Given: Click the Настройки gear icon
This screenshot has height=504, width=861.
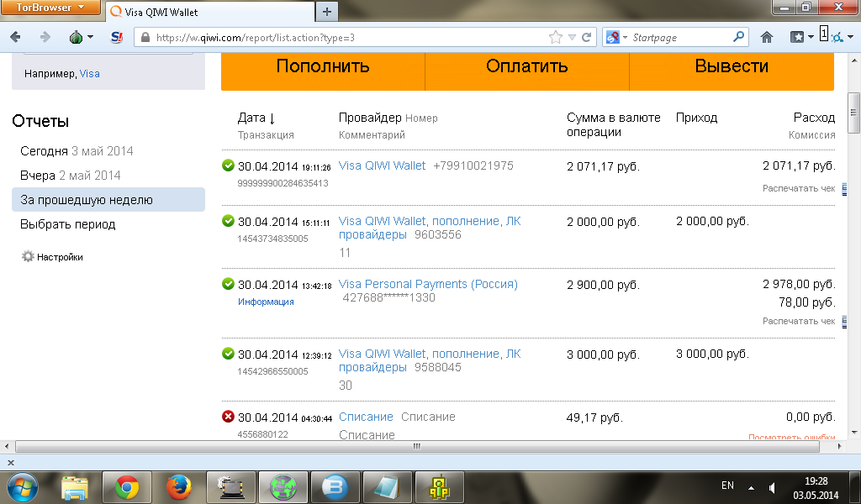Looking at the screenshot, I should (x=28, y=256).
